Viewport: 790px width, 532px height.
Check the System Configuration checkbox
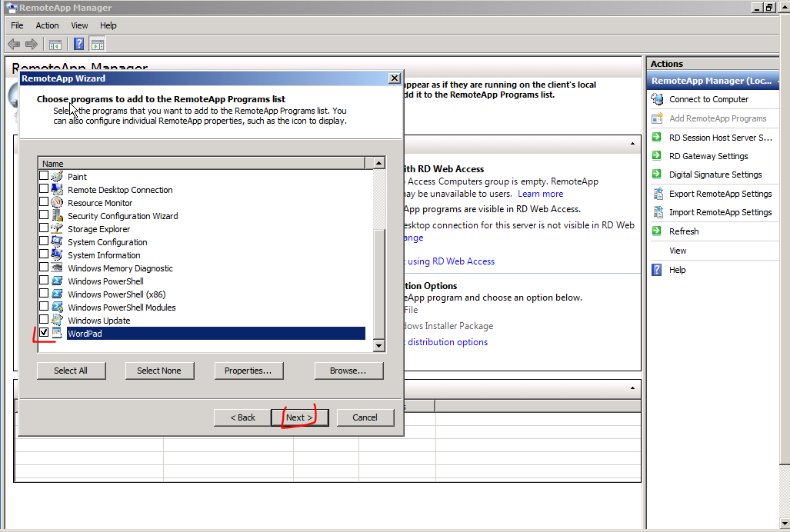click(44, 241)
